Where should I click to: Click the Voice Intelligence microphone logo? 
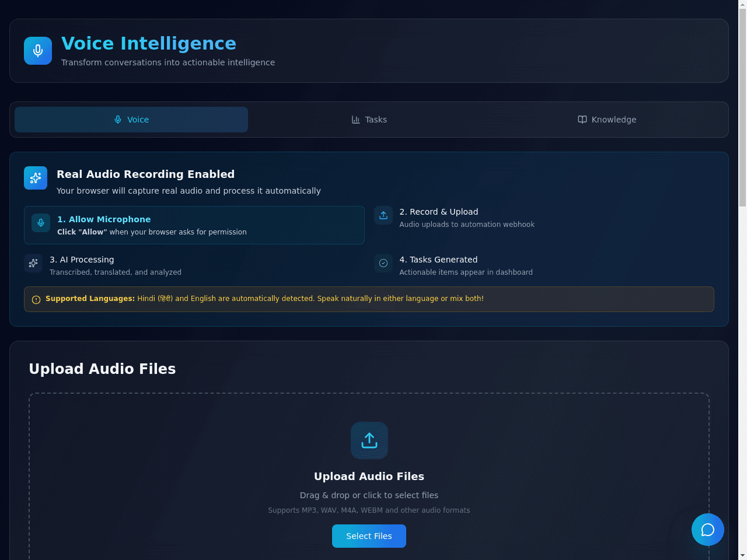(38, 51)
